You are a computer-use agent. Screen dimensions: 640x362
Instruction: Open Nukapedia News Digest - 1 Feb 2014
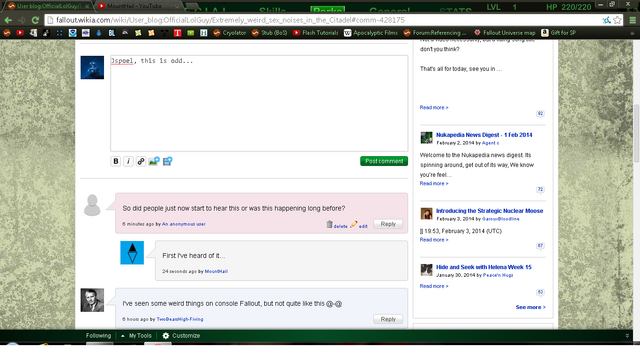click(484, 135)
